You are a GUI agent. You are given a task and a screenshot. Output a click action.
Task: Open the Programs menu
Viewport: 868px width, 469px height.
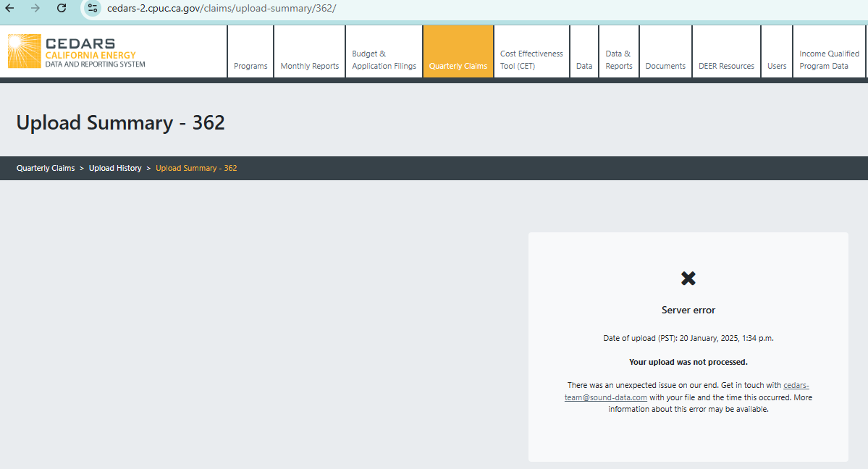click(250, 66)
